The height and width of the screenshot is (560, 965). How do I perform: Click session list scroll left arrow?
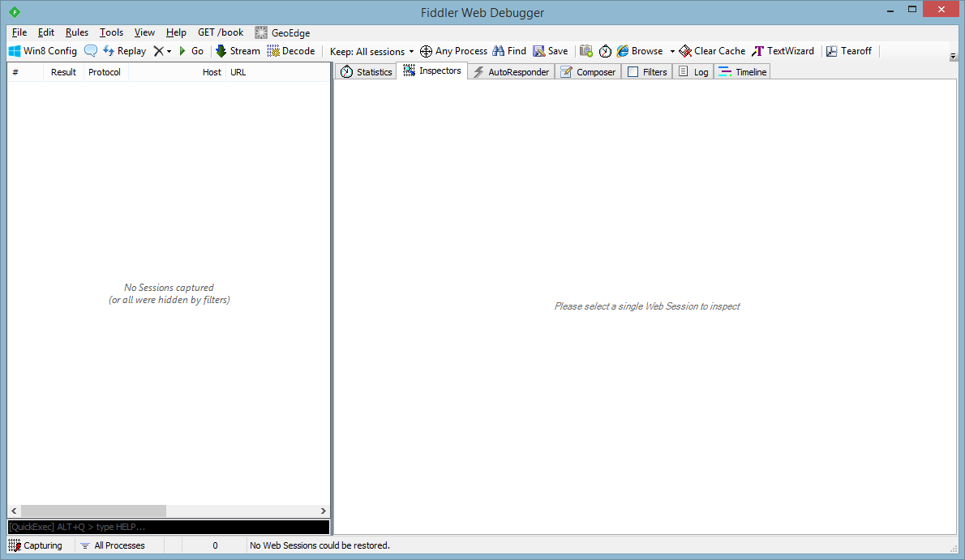[x=14, y=511]
